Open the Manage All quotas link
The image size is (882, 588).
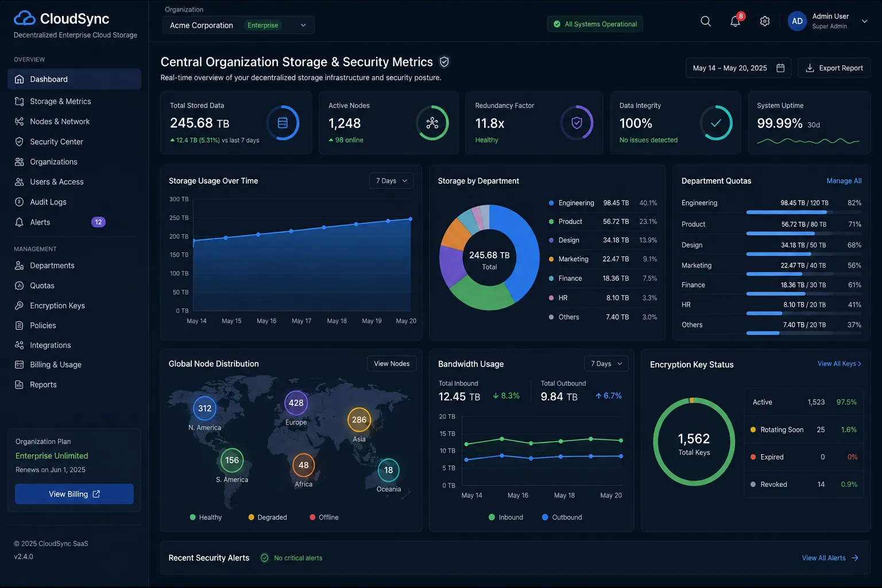tap(844, 180)
